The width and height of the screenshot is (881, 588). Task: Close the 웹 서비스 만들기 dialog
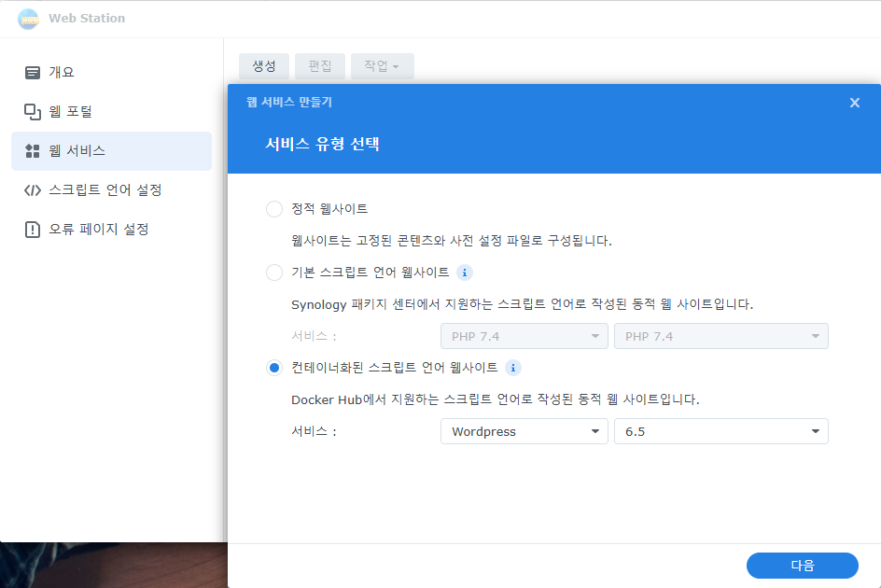coord(855,103)
